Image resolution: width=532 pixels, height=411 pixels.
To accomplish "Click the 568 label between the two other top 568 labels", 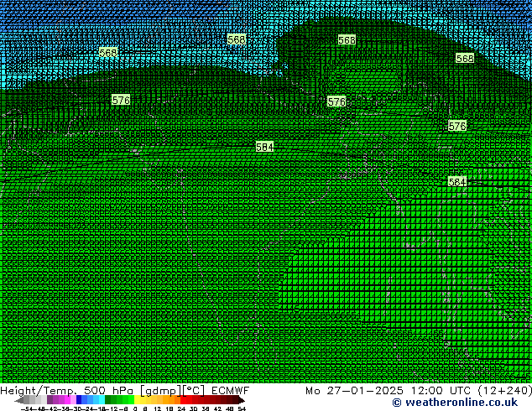I will click(x=236, y=39).
